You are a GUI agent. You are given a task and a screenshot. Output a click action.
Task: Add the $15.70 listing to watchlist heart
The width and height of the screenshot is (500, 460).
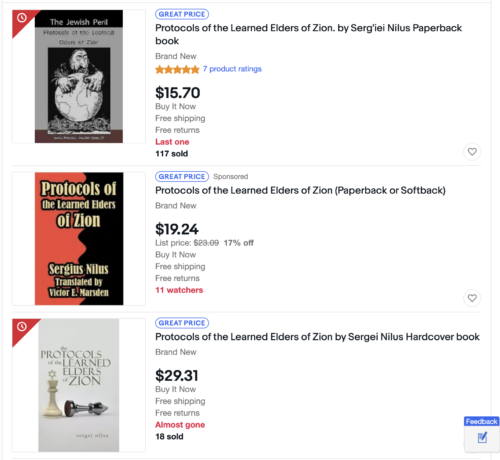472,152
